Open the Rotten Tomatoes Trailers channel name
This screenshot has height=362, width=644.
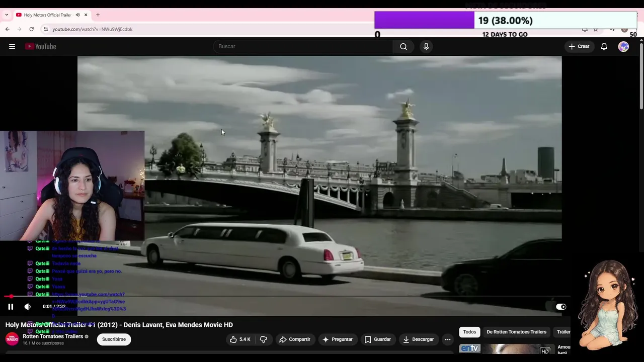53,336
